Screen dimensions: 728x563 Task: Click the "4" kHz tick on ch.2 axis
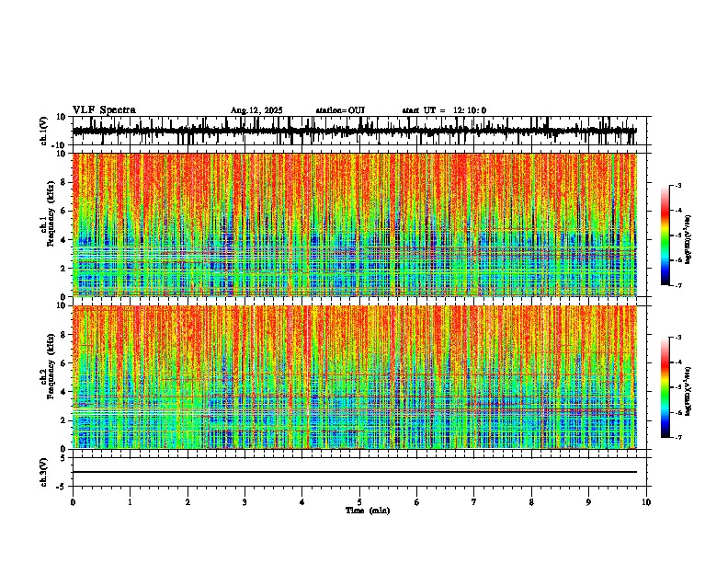point(63,392)
